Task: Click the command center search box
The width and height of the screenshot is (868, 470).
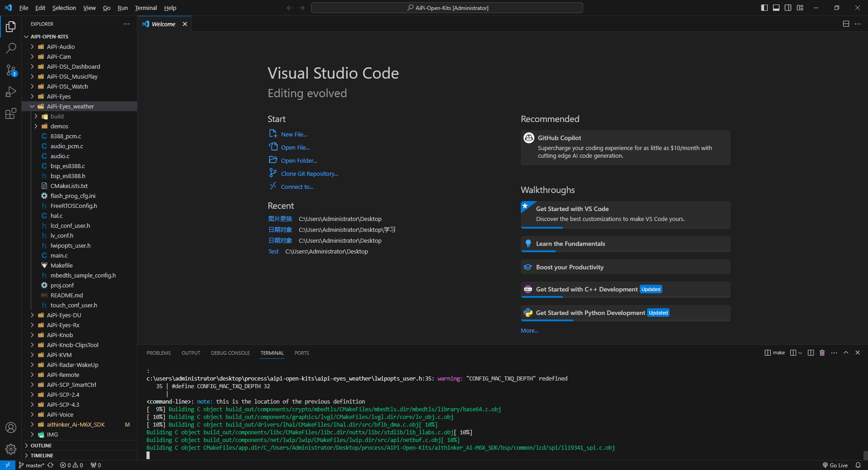Action: tap(447, 8)
